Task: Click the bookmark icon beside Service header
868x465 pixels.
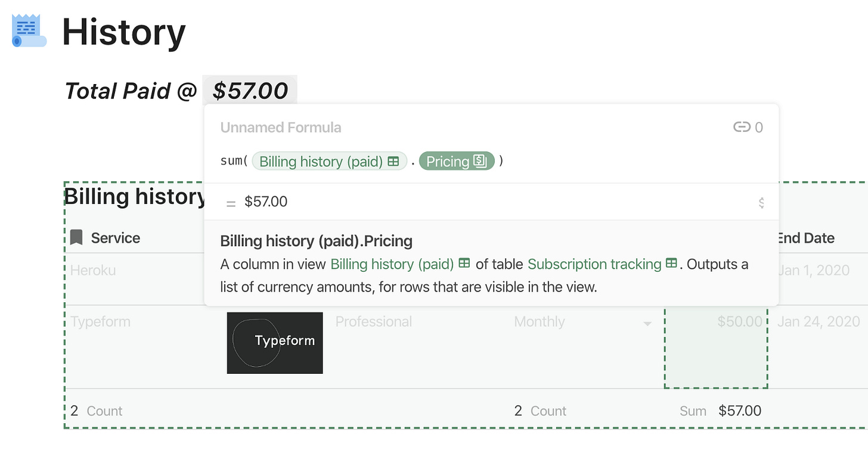Action: pyautogui.click(x=76, y=237)
